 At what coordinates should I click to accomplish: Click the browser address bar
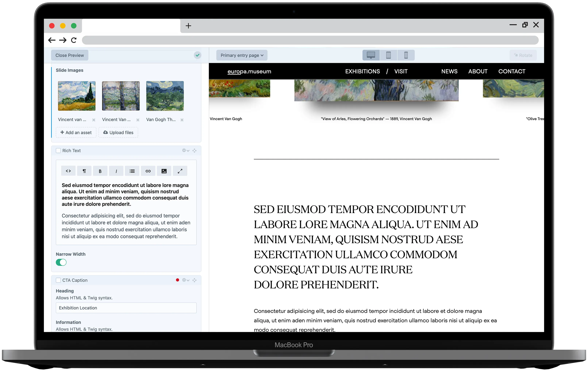click(x=310, y=40)
